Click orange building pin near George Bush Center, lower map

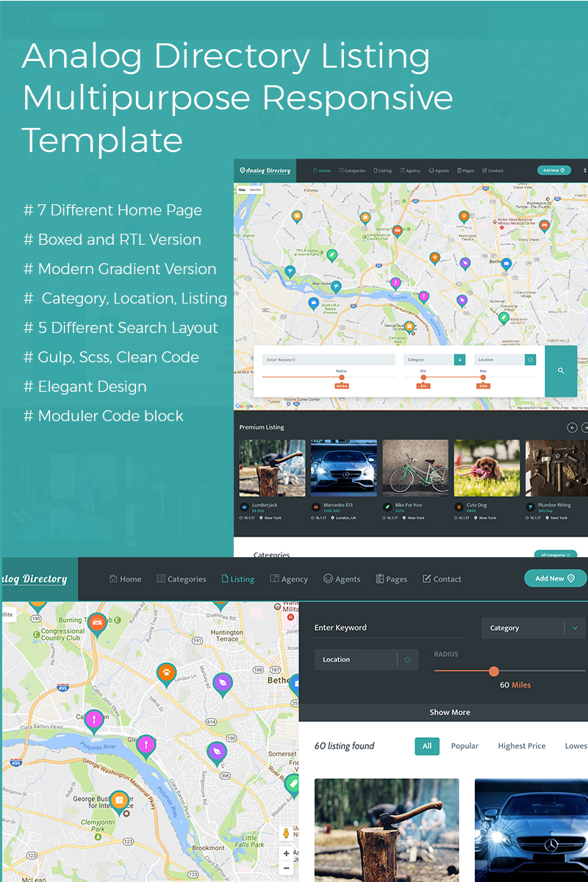(120, 803)
